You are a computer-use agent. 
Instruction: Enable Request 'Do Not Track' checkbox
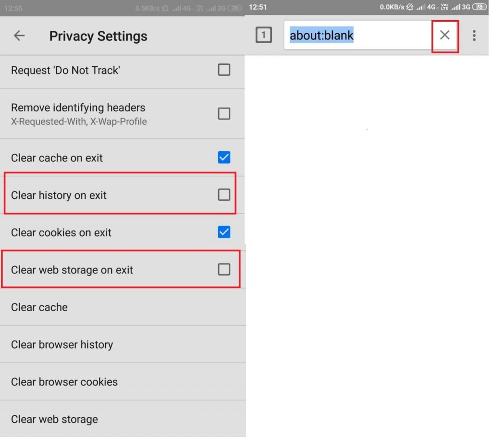coord(224,70)
